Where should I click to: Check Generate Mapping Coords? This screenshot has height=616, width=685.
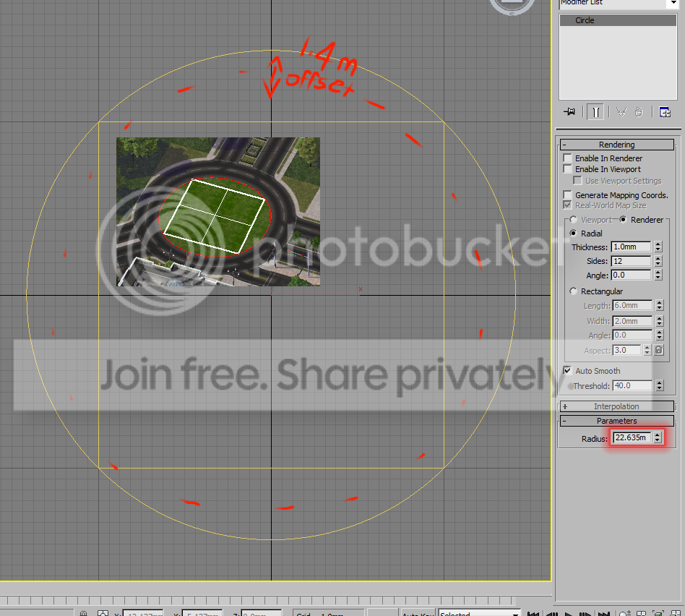tap(567, 195)
